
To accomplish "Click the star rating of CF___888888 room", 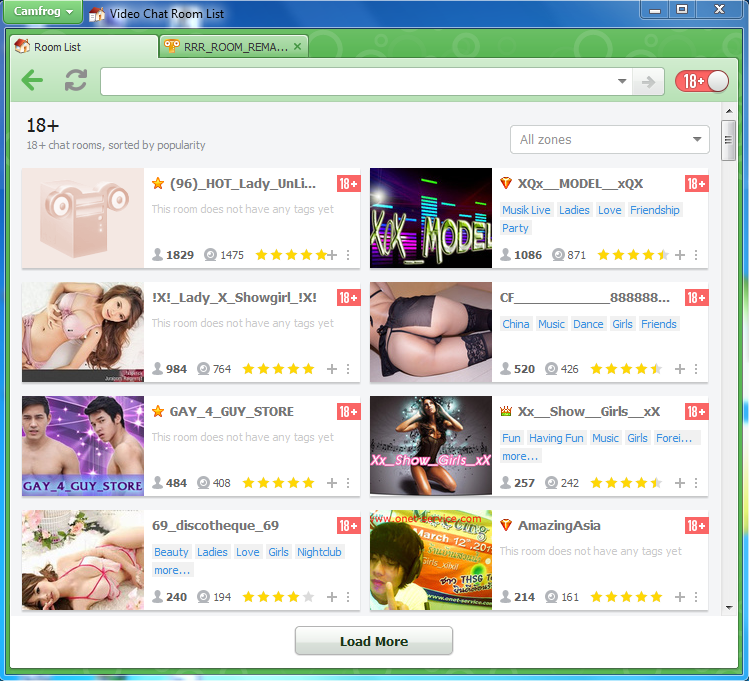I will pos(626,369).
